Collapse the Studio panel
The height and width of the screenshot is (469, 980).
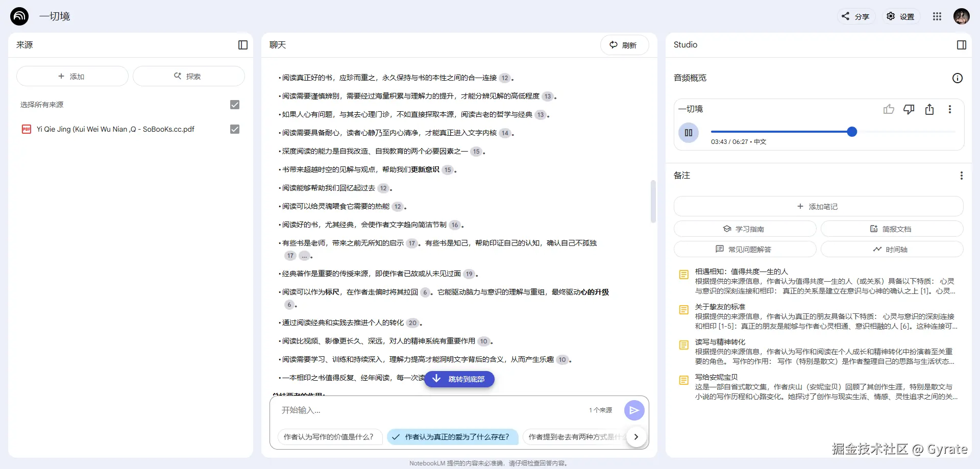coord(962,45)
